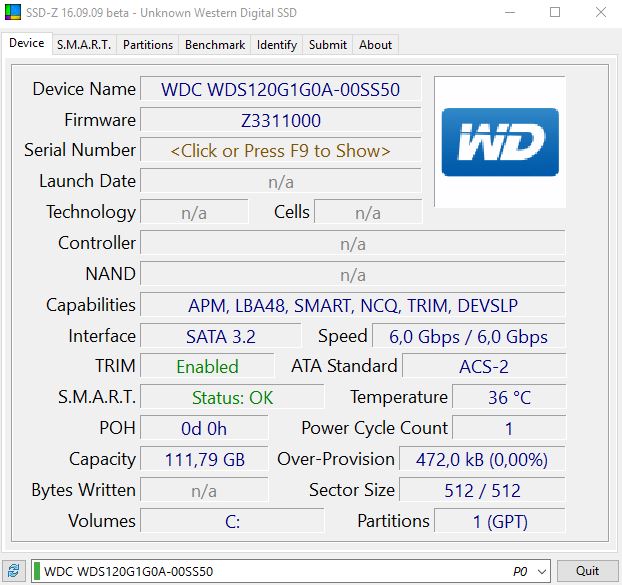
Task: Click the refresh device list icon
Action: click(x=14, y=571)
